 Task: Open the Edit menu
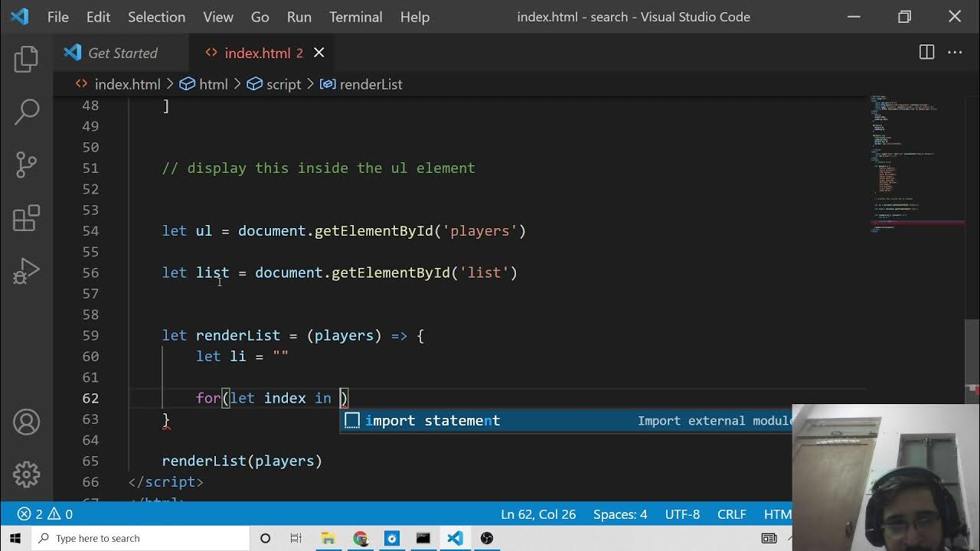pos(98,17)
